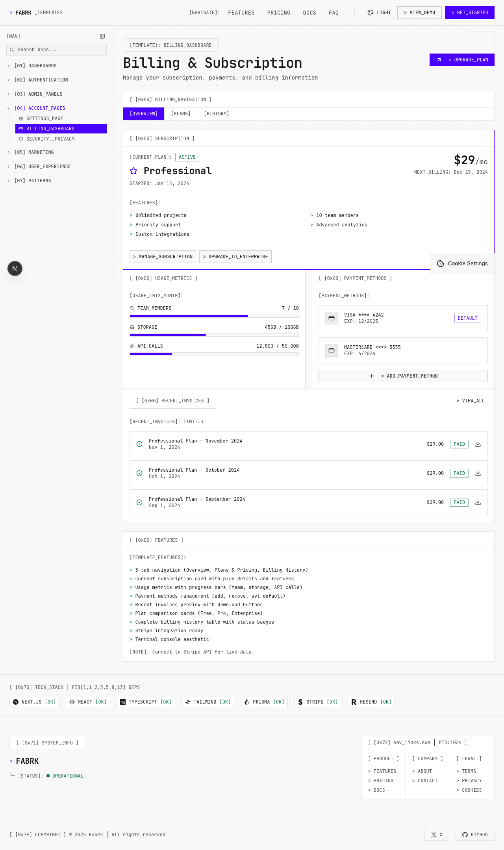The height and width of the screenshot is (850, 504).
Task: Open the GitHub link in footer
Action: pyautogui.click(x=475, y=835)
